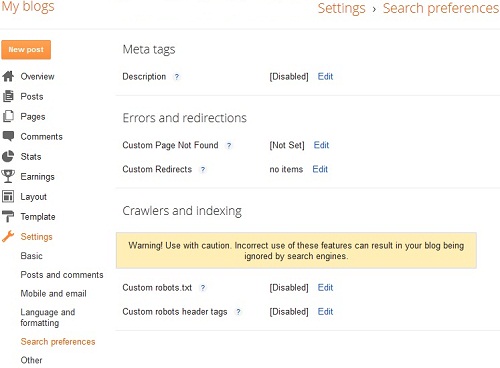Click the Custom Redirects label

click(x=157, y=169)
